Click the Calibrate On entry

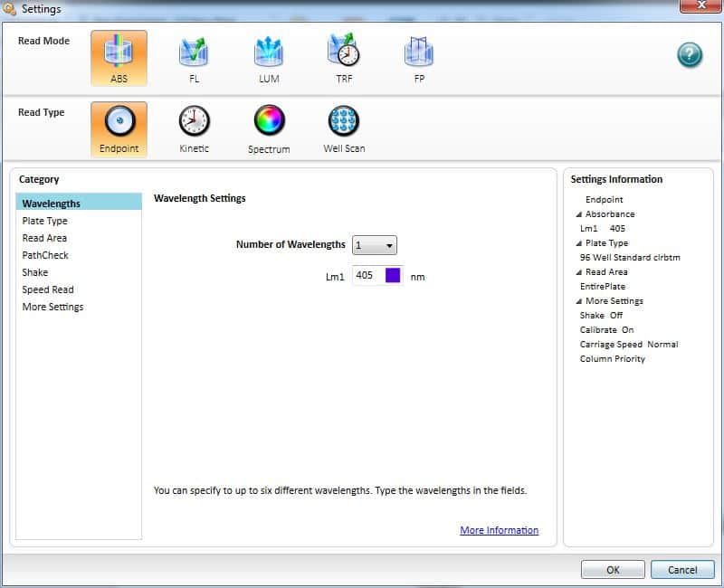[x=606, y=329]
